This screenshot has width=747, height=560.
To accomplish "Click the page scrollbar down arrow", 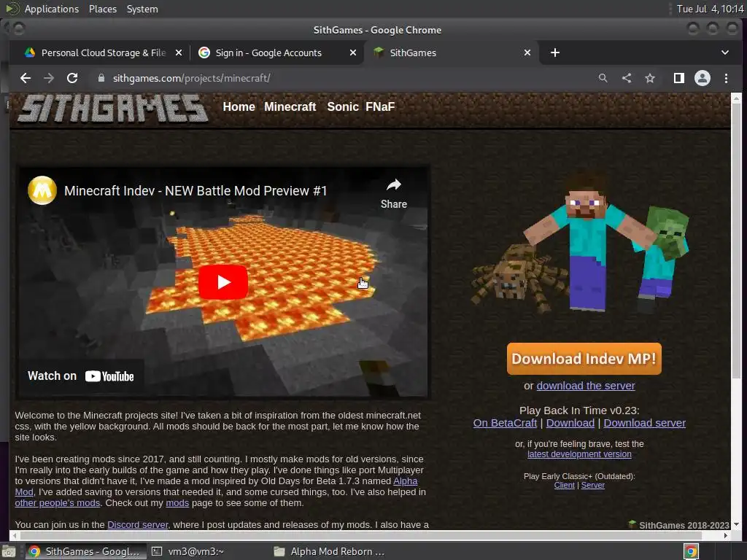I will tap(736, 524).
